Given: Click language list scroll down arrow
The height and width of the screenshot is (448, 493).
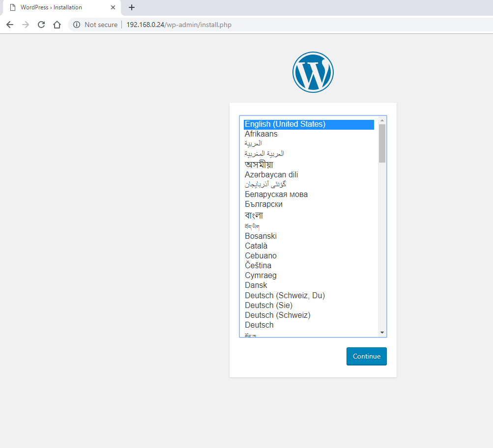Looking at the screenshot, I should tap(382, 333).
